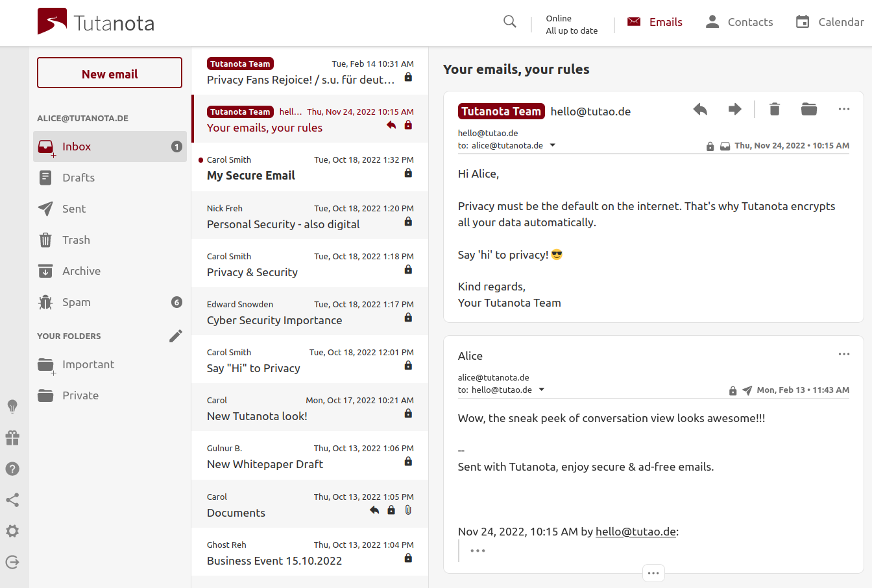Open more options for Alice's reply
The image size is (872, 588).
pyautogui.click(x=843, y=354)
